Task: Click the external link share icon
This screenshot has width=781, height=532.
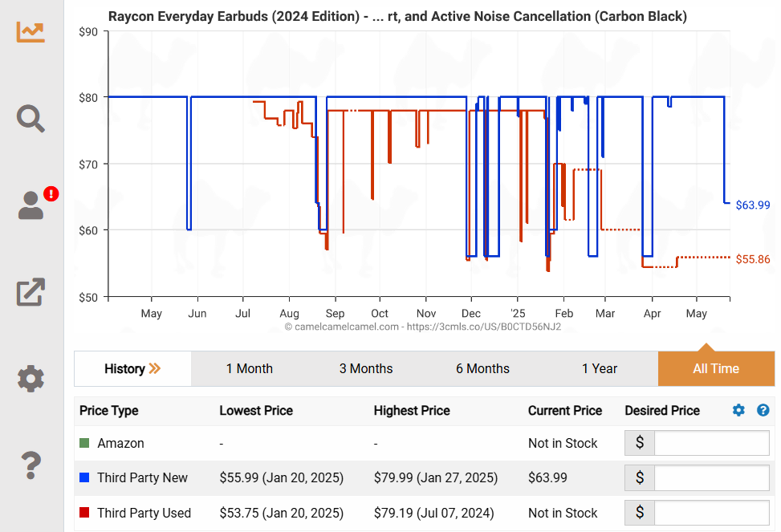Action: click(31, 292)
